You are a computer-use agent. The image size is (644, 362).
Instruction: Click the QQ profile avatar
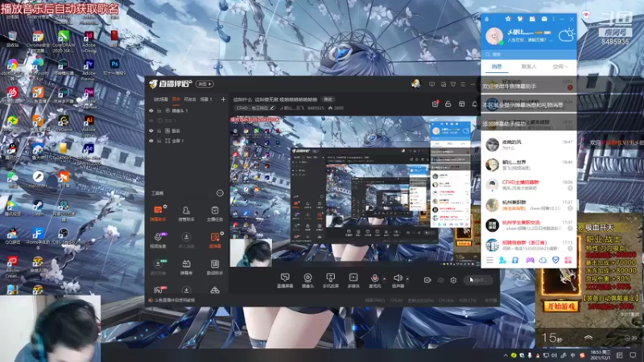494,35
